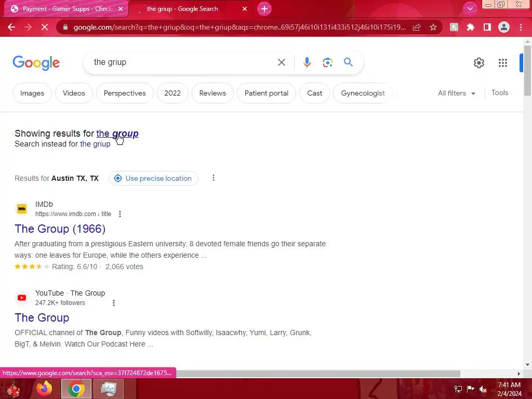Open the taskbar start ornament icon
This screenshot has height=399, width=532.
pos(14,389)
